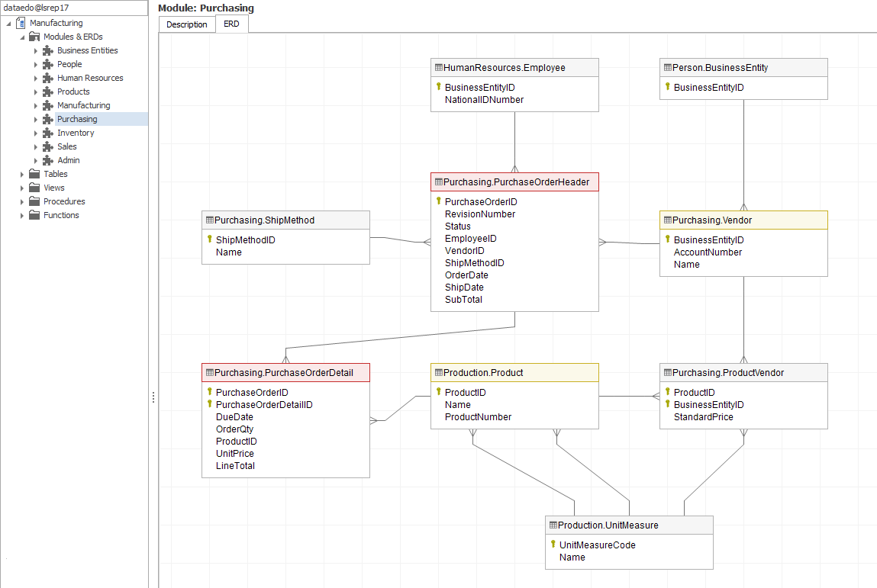Collapse the Modules & ERDs node
Viewport: 877px width, 588px height.
point(22,37)
